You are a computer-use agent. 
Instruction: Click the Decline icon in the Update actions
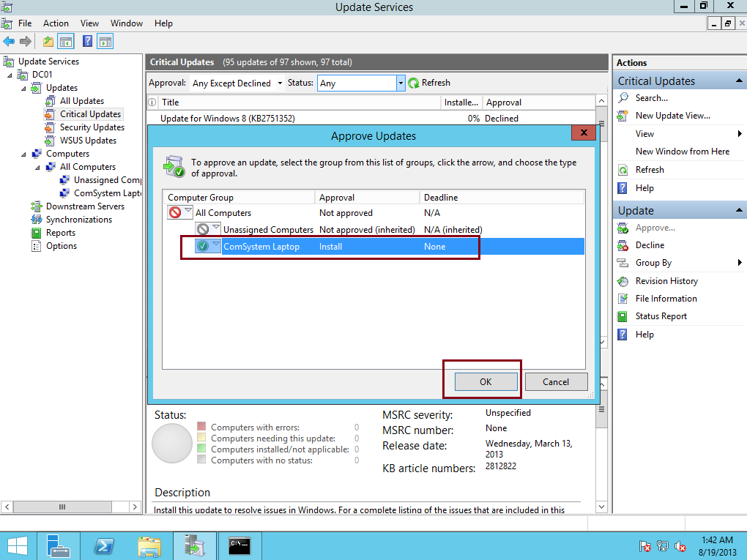point(622,245)
